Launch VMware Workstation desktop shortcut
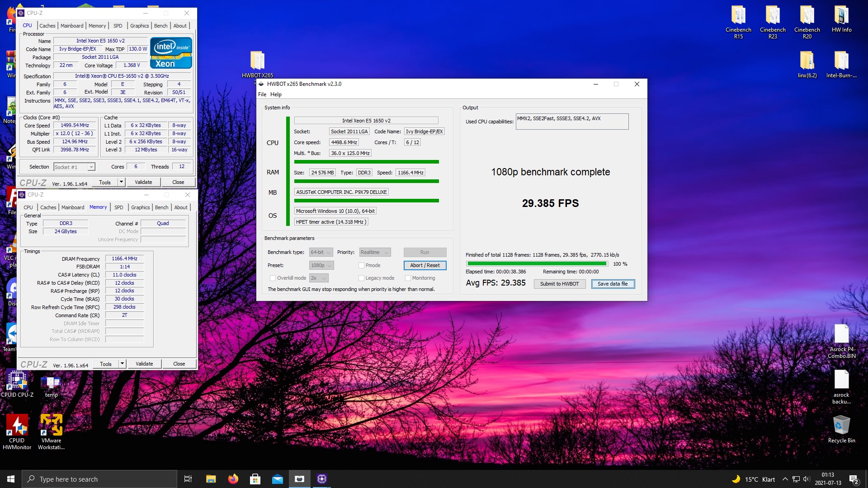Viewport: 868px width, 488px height. coord(51,432)
